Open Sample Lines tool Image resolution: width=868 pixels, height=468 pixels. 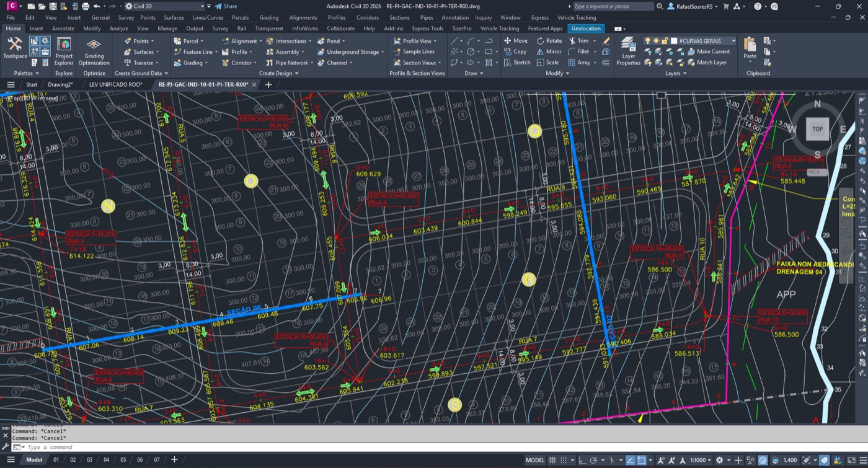[x=414, y=51]
